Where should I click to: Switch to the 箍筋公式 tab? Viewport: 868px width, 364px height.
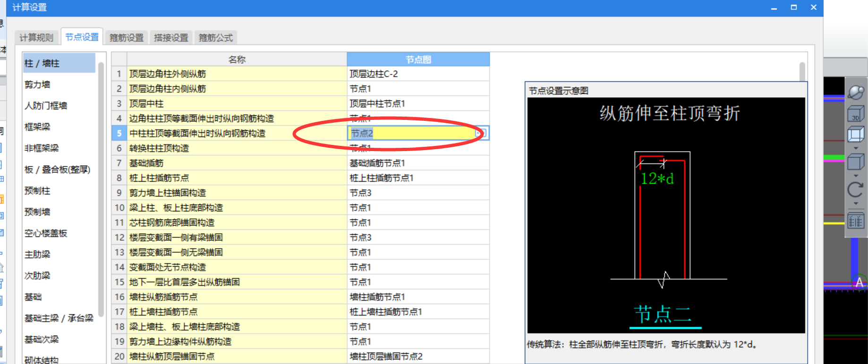tap(216, 38)
